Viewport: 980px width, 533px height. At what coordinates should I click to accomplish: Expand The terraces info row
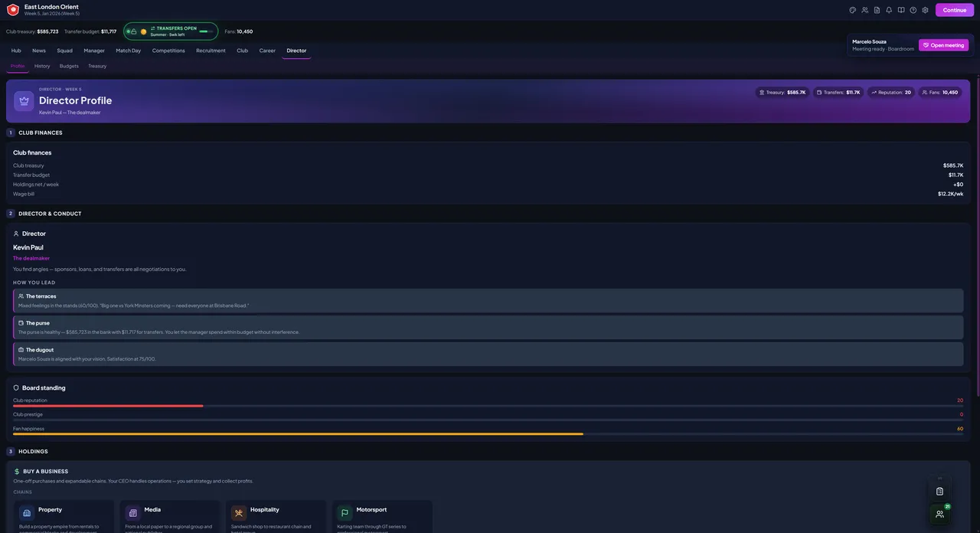click(488, 301)
